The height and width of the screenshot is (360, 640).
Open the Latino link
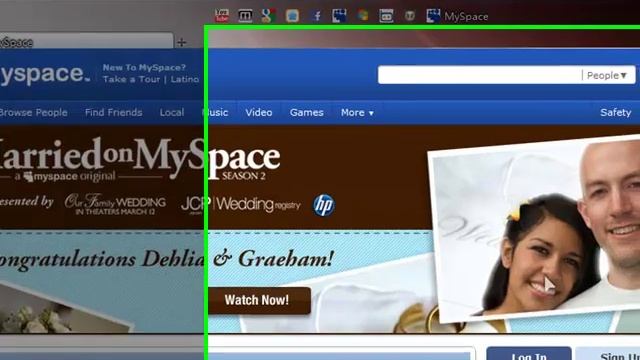click(184, 79)
